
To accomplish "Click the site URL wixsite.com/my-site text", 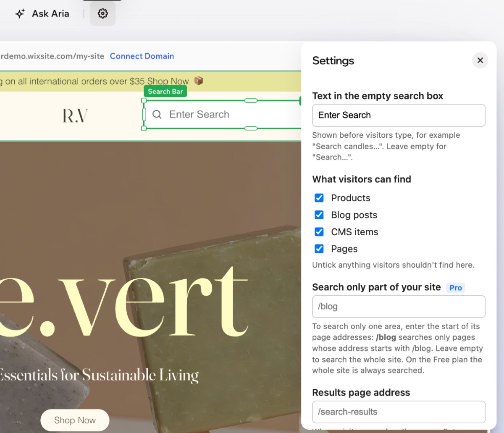I will coord(52,56).
